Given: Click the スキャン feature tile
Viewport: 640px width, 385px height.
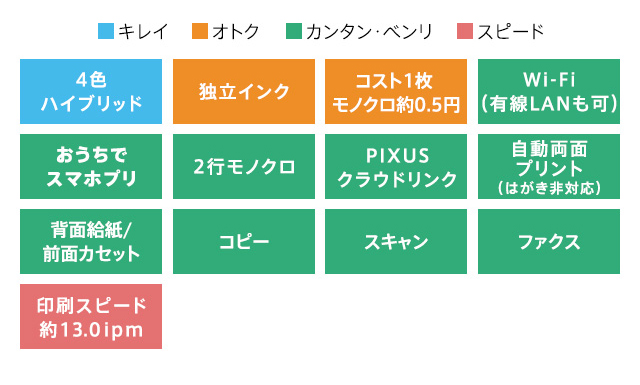Looking at the screenshot, I should pyautogui.click(x=396, y=242).
